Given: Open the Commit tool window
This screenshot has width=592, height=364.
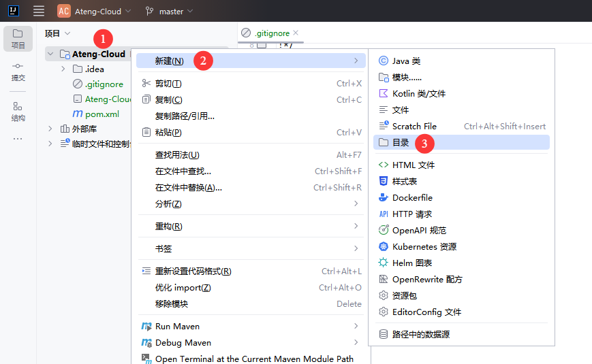Looking at the screenshot, I should [18, 71].
